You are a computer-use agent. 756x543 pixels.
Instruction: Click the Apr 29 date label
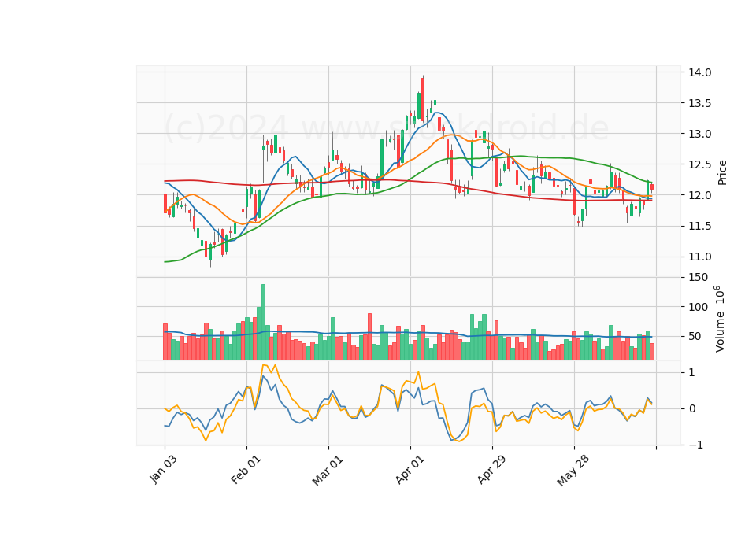pos(491,469)
